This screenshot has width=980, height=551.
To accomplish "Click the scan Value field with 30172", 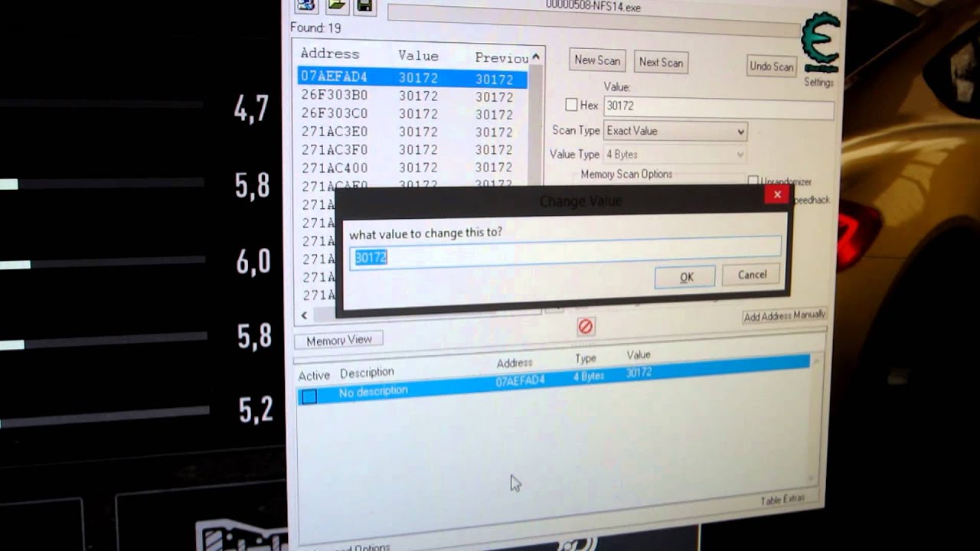I will tap(718, 106).
